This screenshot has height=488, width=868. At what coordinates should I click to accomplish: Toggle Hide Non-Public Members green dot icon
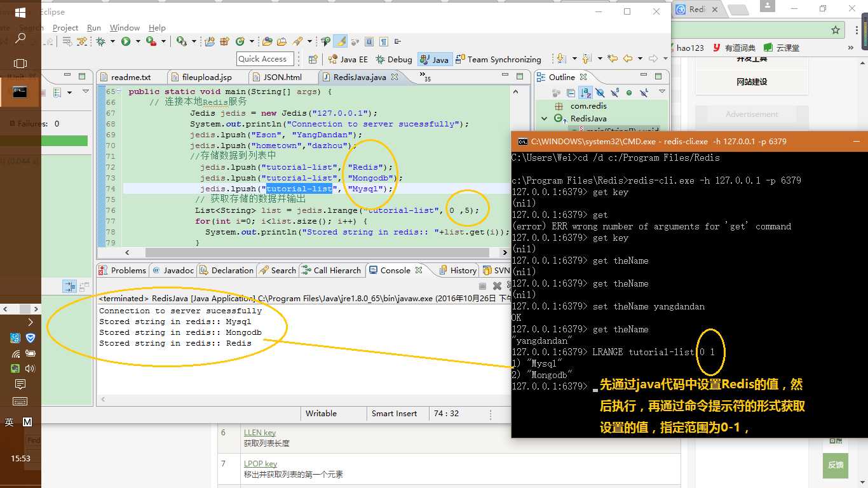tap(629, 93)
